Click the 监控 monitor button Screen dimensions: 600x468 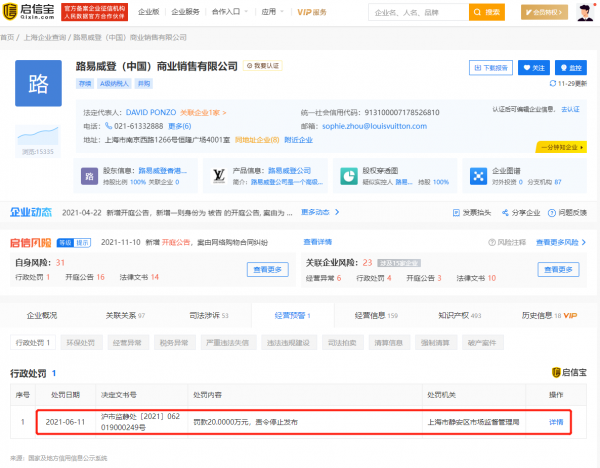[571, 68]
